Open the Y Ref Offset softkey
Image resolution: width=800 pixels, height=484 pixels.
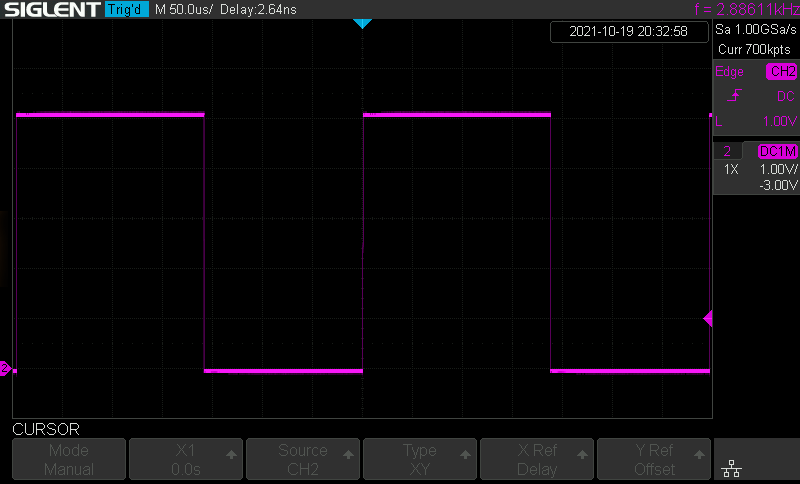coord(654,459)
